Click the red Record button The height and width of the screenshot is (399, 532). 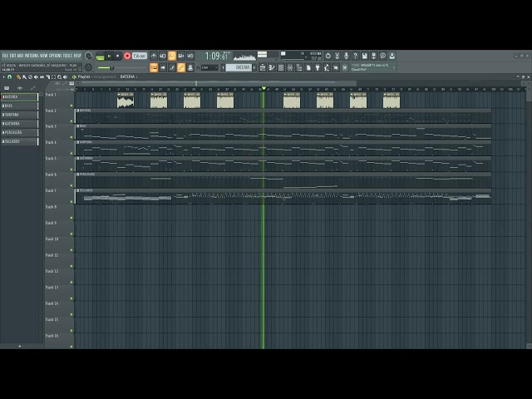(x=127, y=56)
